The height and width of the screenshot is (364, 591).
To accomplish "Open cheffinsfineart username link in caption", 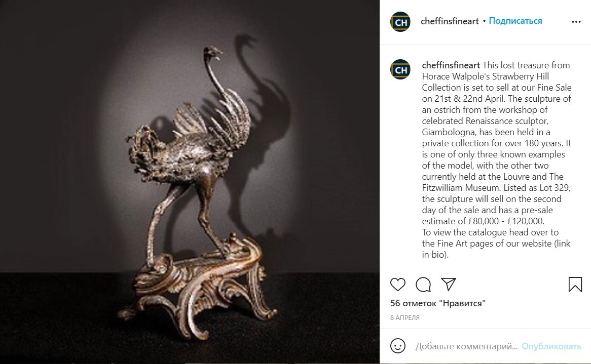I will (451, 65).
